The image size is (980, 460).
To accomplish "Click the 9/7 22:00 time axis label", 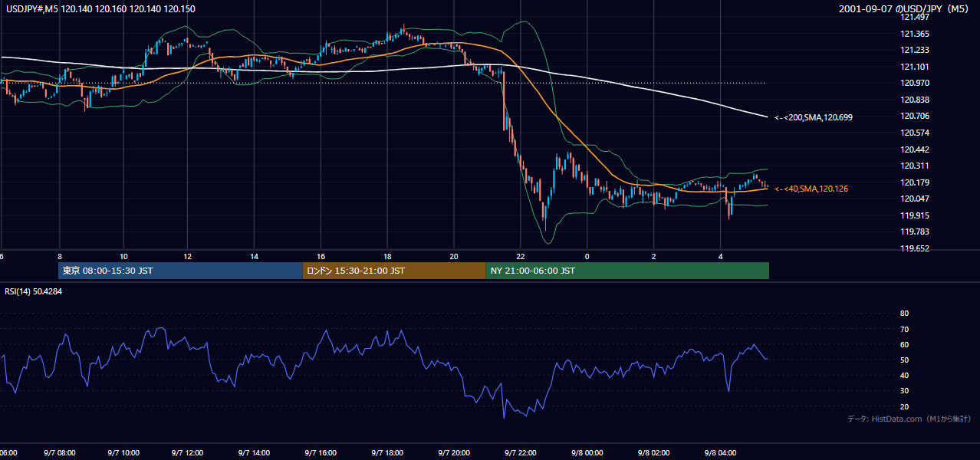I will [520, 453].
